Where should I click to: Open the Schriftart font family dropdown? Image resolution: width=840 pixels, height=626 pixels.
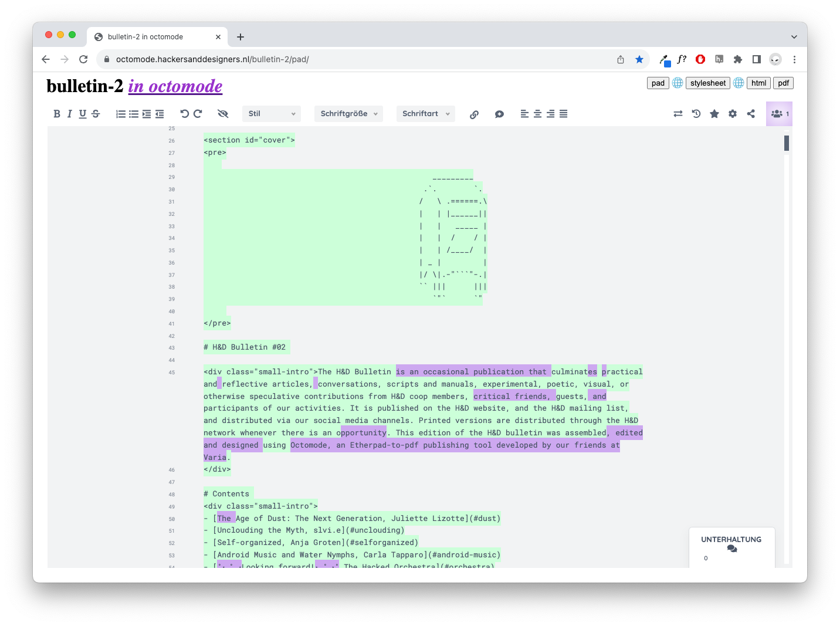[x=426, y=114]
